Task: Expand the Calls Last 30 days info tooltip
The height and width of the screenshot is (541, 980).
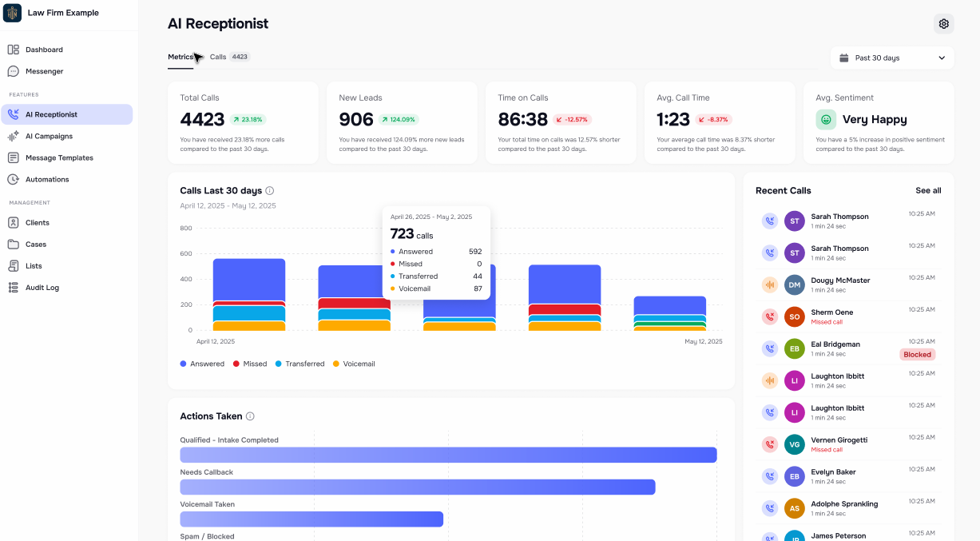Action: tap(271, 191)
